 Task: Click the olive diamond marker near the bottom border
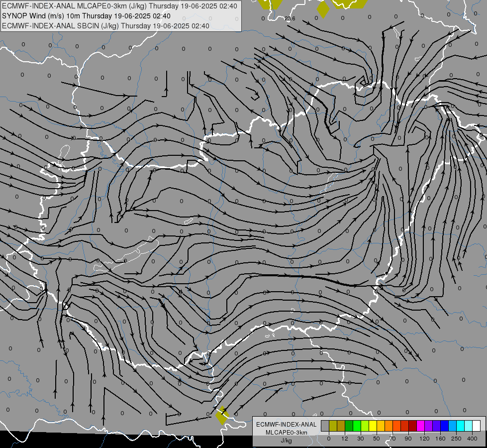pos(222,415)
